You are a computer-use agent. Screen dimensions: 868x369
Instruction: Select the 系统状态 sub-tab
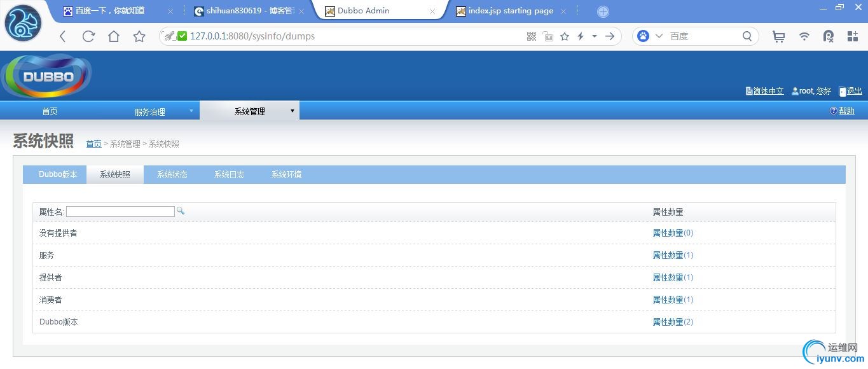[172, 174]
